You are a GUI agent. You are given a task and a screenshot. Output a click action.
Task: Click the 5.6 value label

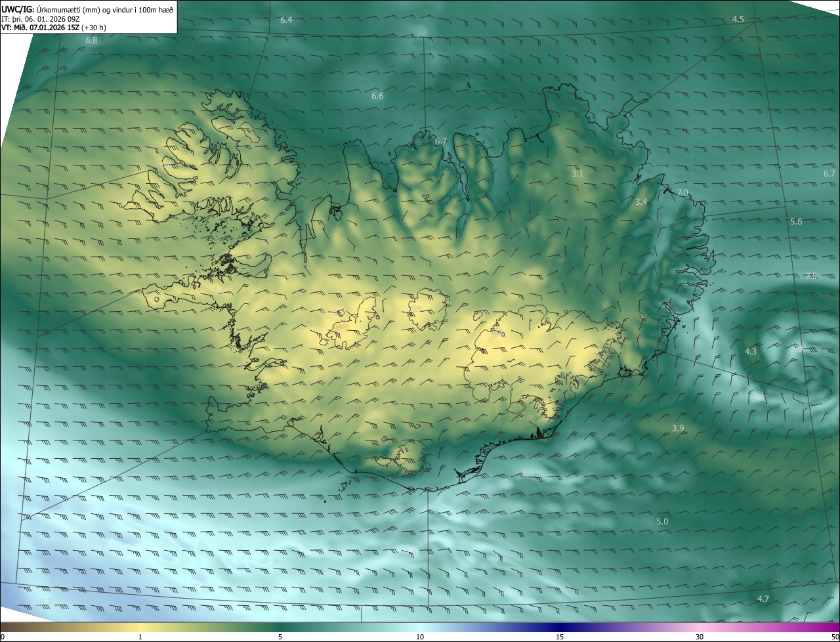coord(796,222)
